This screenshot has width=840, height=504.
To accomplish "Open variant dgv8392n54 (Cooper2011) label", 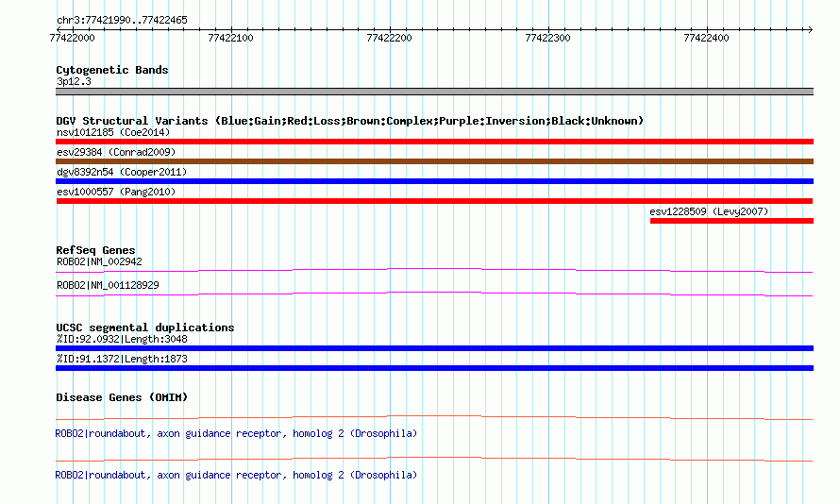I will click(122, 172).
